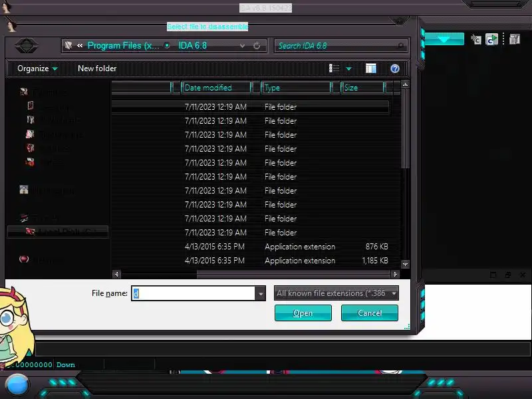Image resolution: width=532 pixels, height=399 pixels.
Task: Select the highlighted Local Disk sidebar item
Action: click(58, 231)
